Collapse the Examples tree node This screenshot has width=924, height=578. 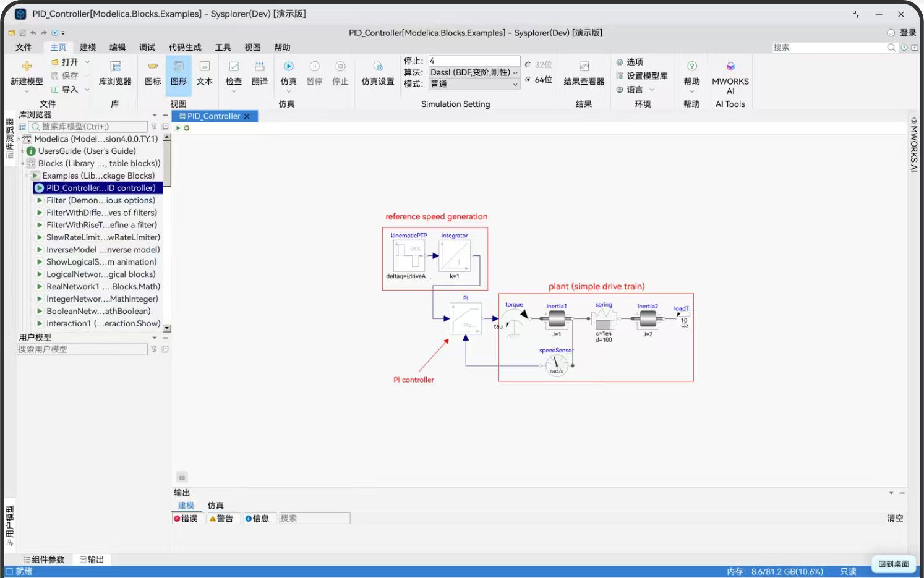(27, 176)
